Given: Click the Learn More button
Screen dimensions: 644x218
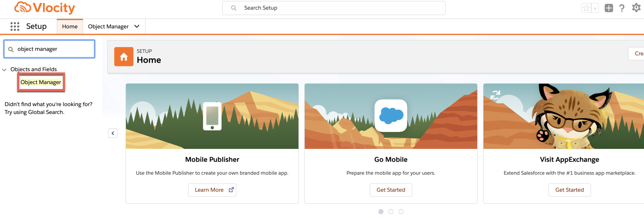Looking at the screenshot, I should click(212, 190).
